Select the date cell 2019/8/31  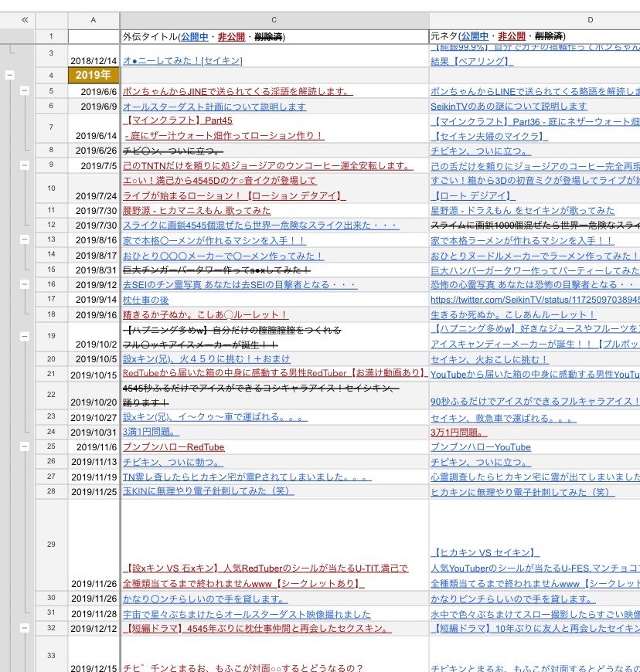point(94,270)
